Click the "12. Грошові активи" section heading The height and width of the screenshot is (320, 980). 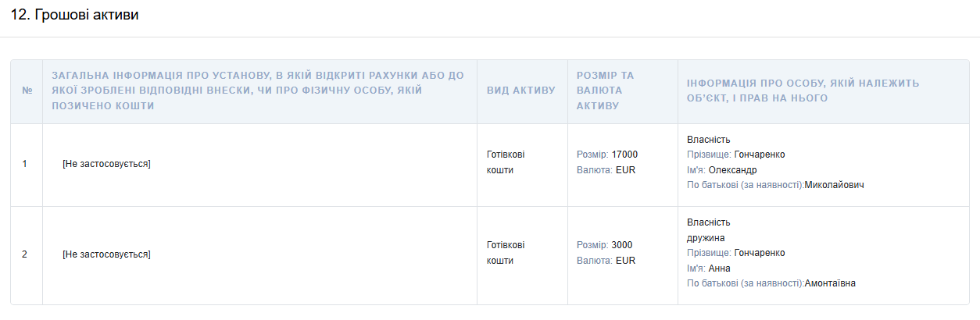tap(75, 15)
